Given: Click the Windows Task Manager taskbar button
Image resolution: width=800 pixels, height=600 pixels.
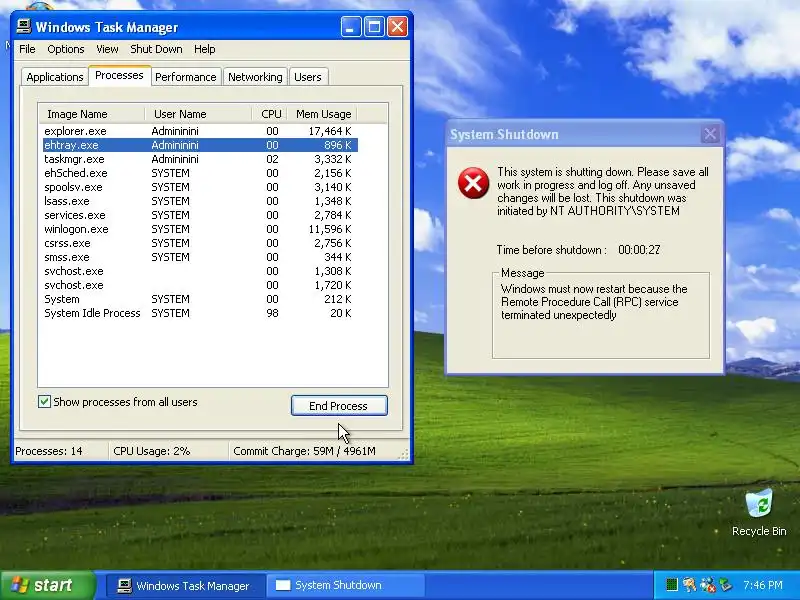Looking at the screenshot, I should click(x=185, y=585).
